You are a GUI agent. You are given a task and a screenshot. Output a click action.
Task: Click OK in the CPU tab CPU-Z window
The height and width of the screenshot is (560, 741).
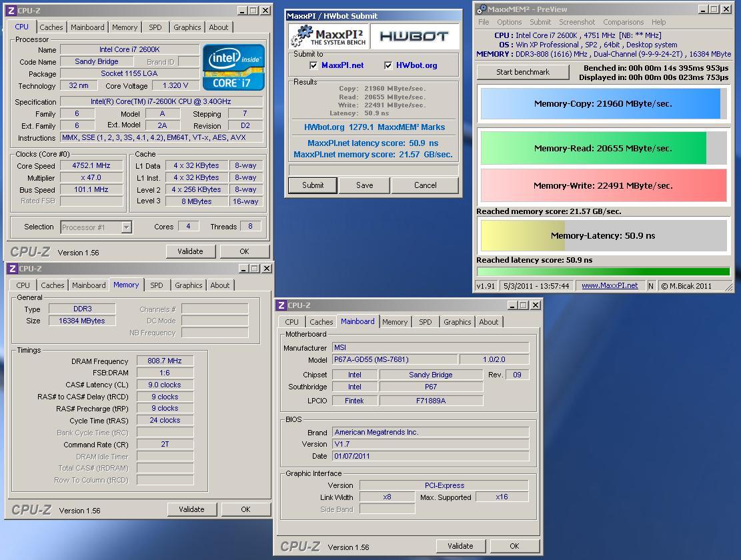(x=244, y=251)
